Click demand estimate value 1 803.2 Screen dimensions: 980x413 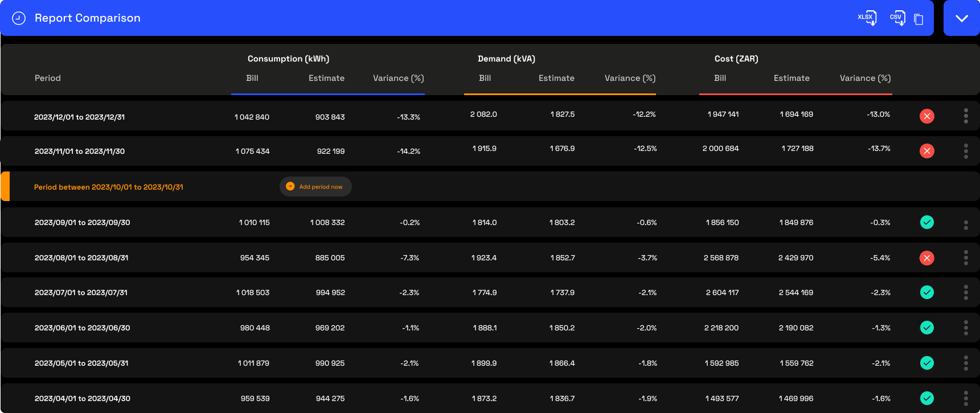point(562,222)
